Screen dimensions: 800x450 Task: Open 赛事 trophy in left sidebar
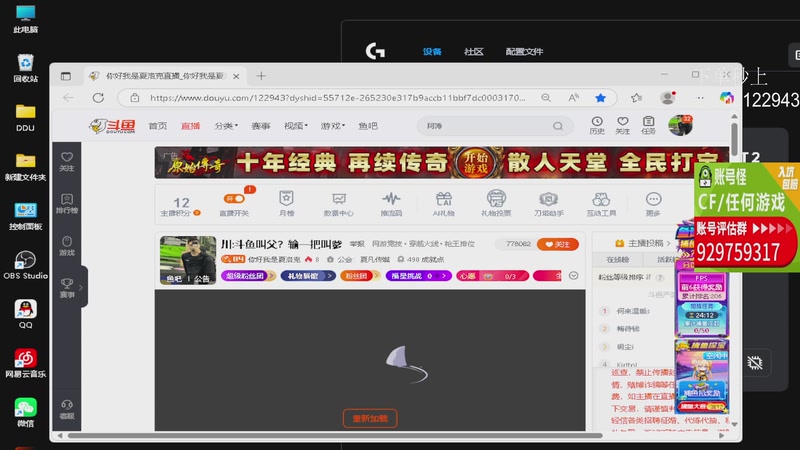[67, 288]
